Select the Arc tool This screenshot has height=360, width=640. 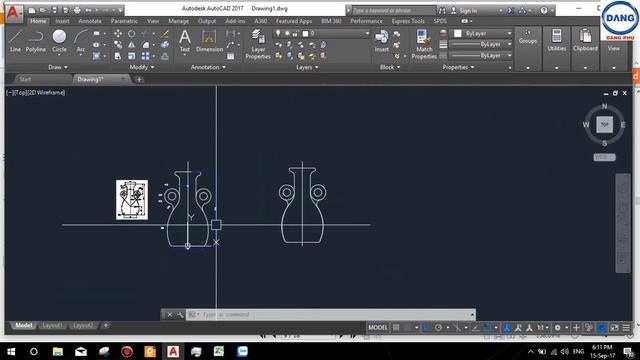pyautogui.click(x=81, y=41)
